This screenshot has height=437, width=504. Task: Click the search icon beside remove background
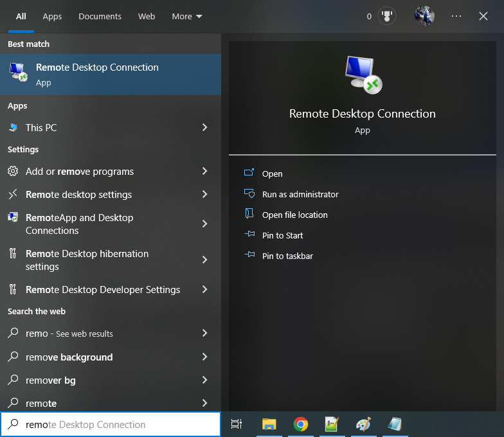[13, 356]
